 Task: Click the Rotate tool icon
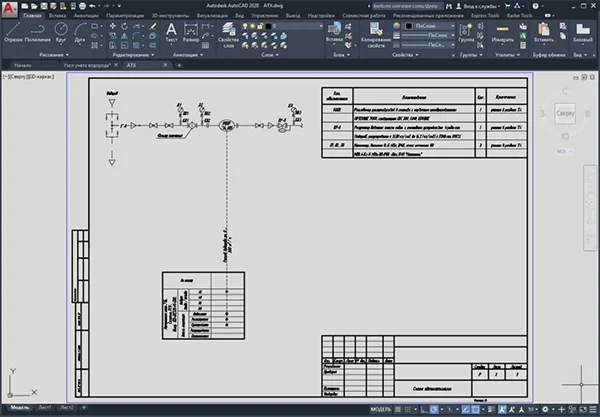(124, 26)
